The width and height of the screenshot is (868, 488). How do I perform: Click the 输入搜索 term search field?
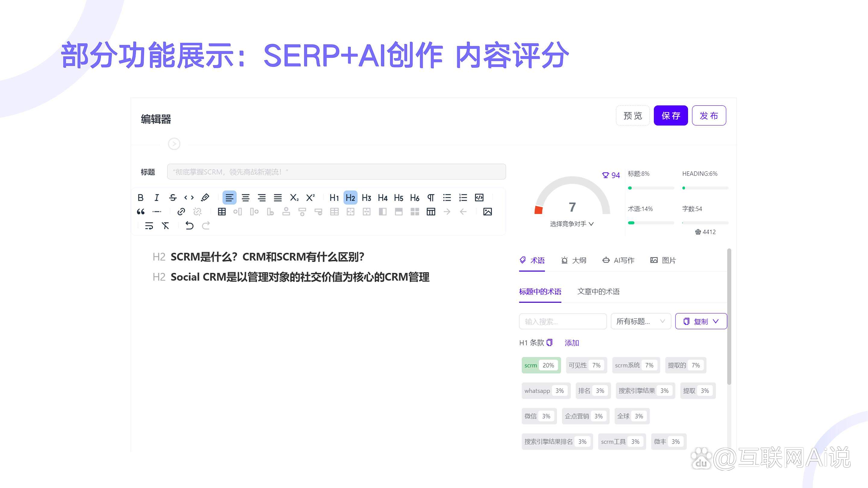[x=563, y=321]
